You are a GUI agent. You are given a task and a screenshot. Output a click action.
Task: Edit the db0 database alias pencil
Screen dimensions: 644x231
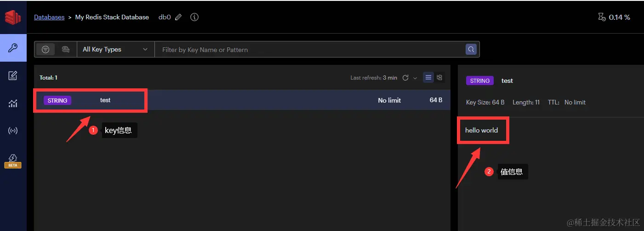click(x=178, y=17)
